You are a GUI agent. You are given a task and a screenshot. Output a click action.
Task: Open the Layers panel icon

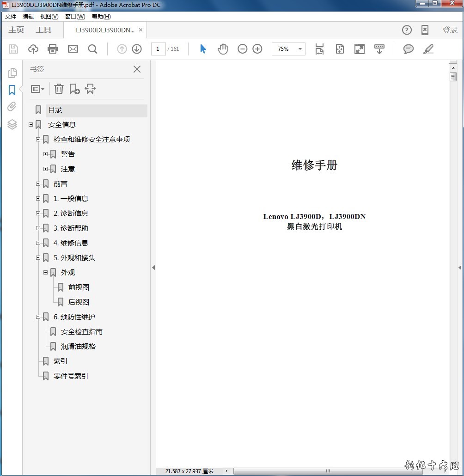coord(12,124)
